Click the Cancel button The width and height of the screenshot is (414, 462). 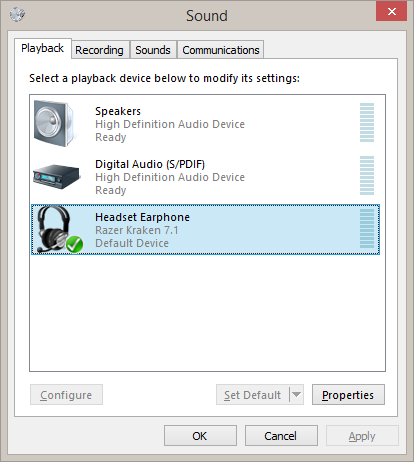pos(281,436)
